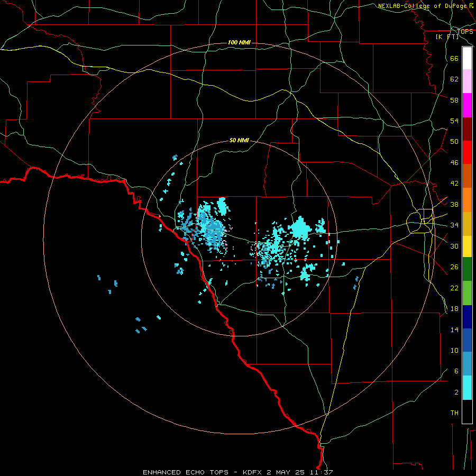The image size is (476, 476).
Task: Pick the bright yellow legend swatch
Action: pos(467,246)
